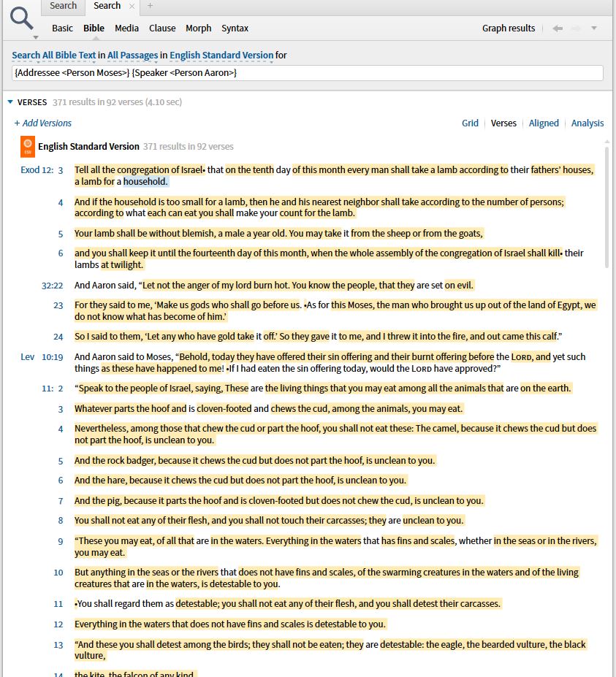The height and width of the screenshot is (677, 616).
Task: Open the Lev 10:19 reference
Action: tap(42, 357)
